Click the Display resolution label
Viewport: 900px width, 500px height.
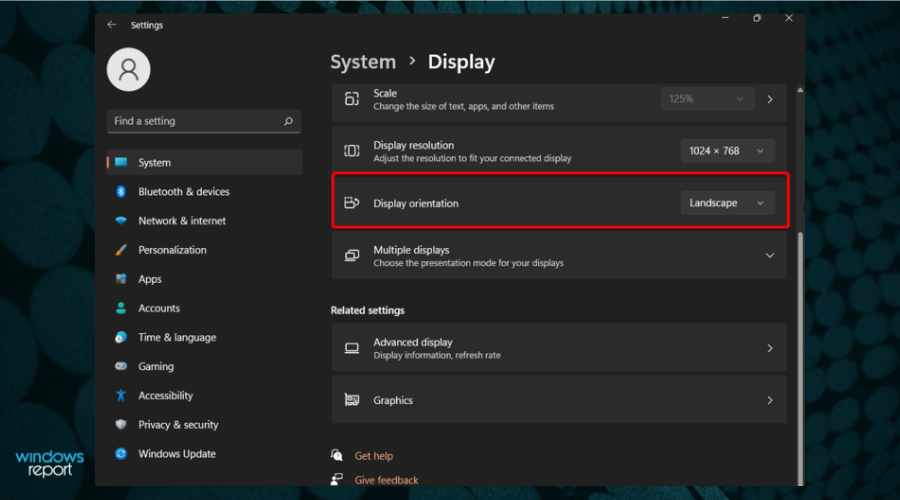tap(413, 145)
